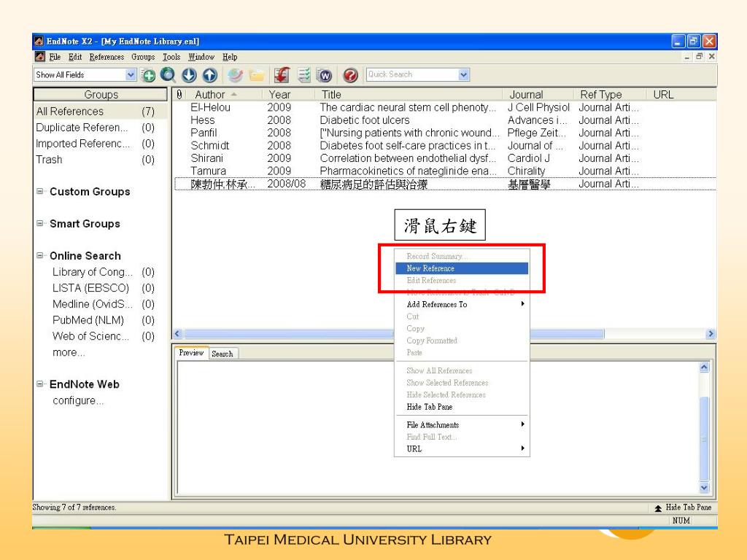Collapse the Online Search group
Screen dimensions: 747x560
coord(40,256)
